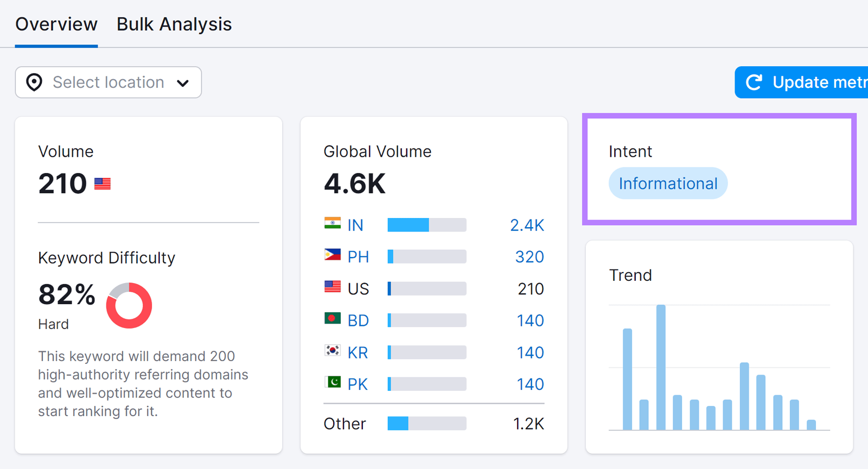
Task: Click the Trend card heading
Action: coord(630,275)
